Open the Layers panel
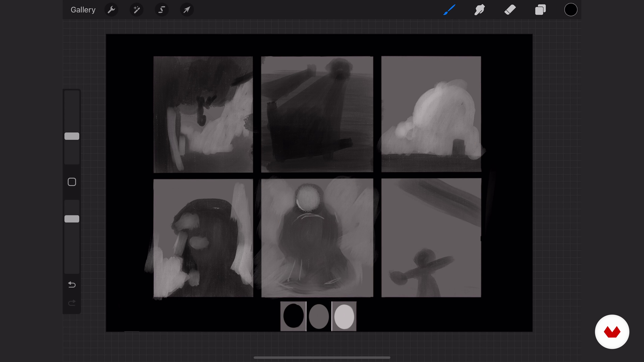The width and height of the screenshot is (644, 362). (x=540, y=10)
